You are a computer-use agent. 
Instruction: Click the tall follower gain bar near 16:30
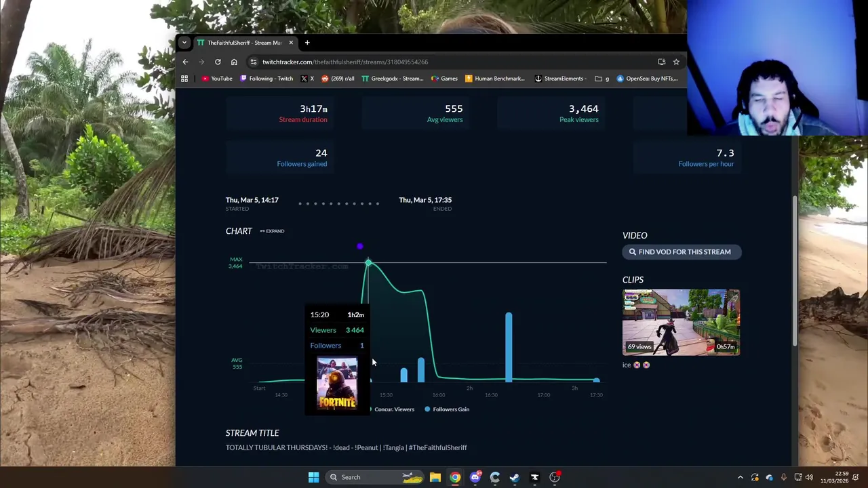point(509,346)
